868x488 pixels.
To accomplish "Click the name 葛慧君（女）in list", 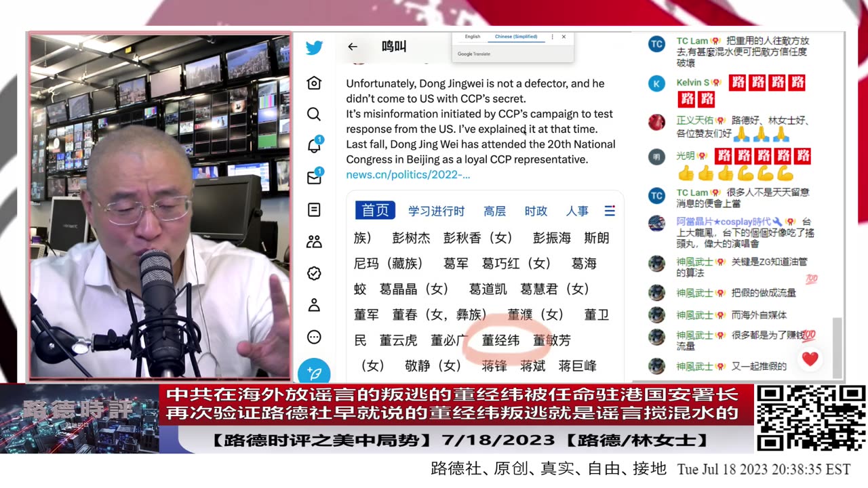I will coord(555,289).
